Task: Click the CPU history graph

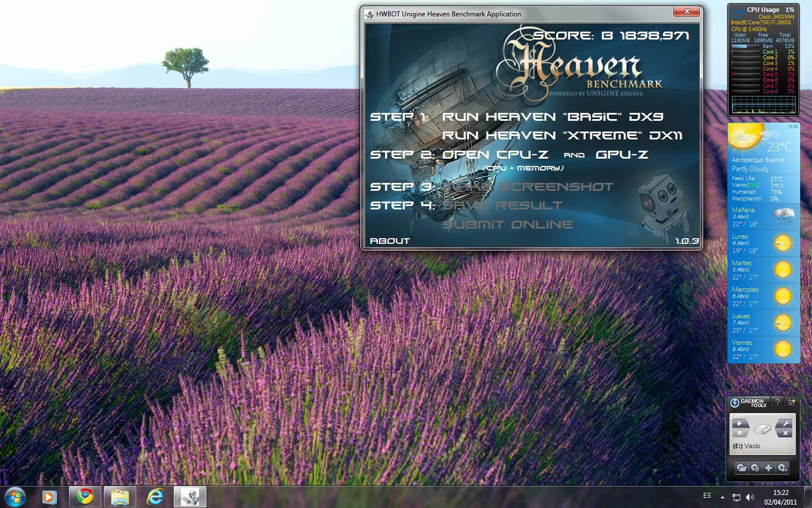Action: click(x=763, y=104)
